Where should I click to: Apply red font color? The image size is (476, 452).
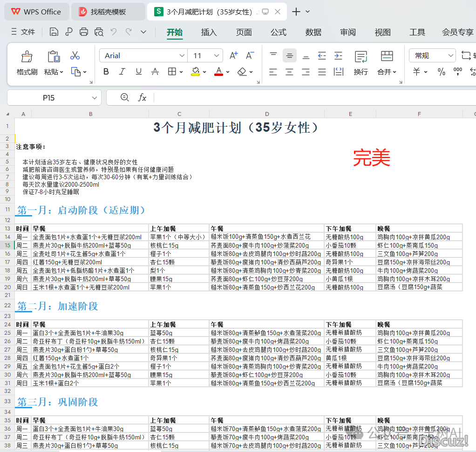click(218, 72)
